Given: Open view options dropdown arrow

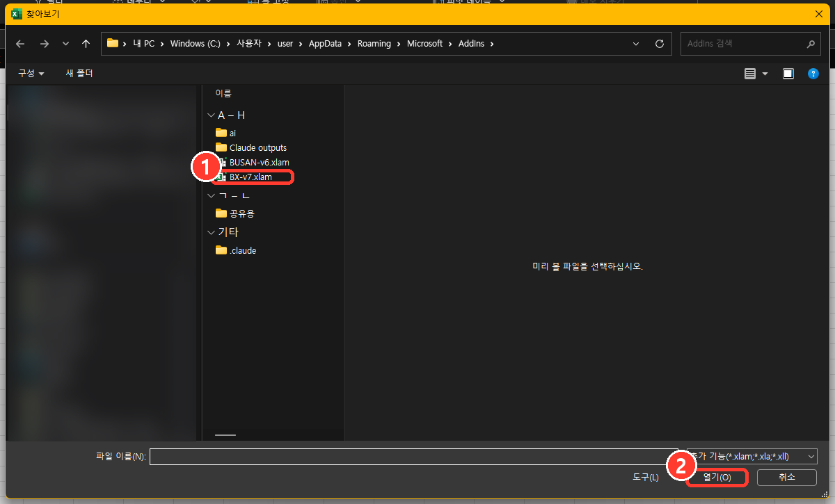Looking at the screenshot, I should pos(765,74).
